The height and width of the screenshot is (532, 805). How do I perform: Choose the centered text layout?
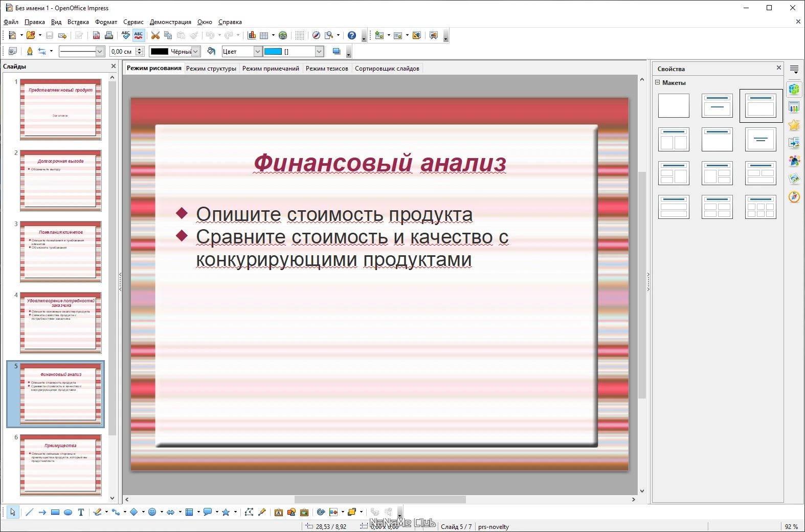pos(761,140)
